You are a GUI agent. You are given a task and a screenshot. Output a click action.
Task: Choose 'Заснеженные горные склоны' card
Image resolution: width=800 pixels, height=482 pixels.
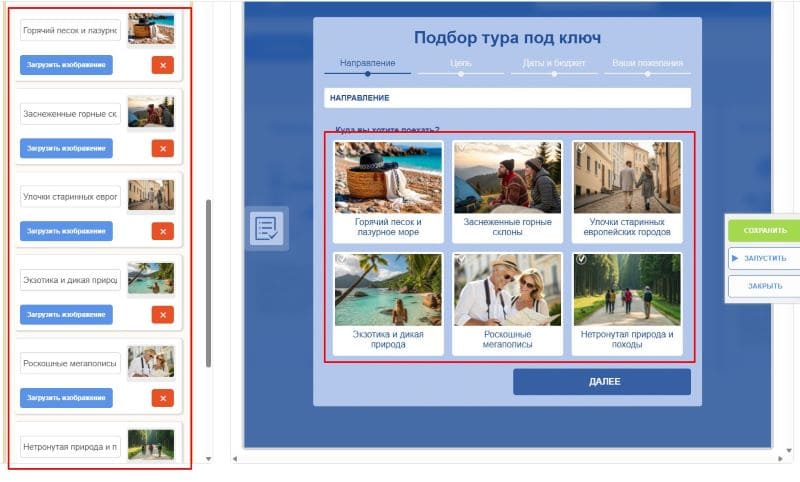pyautogui.click(x=508, y=192)
